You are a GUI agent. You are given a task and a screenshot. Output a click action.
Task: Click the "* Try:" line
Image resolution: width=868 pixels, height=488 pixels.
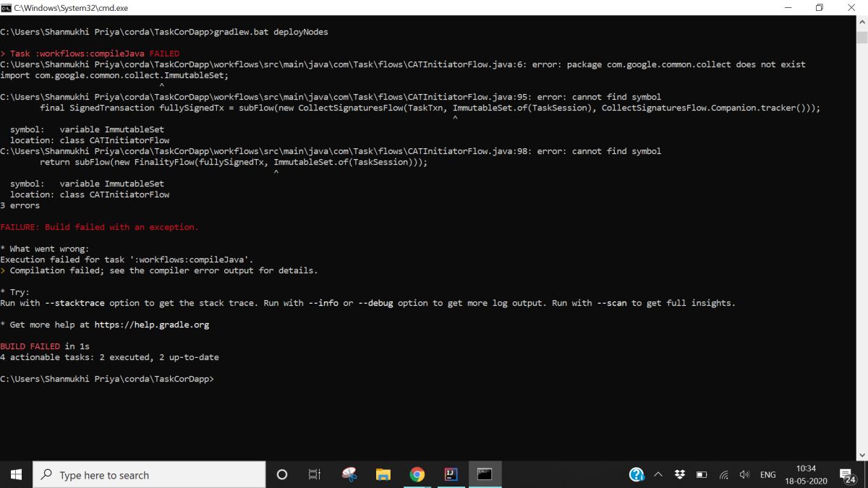(x=15, y=292)
